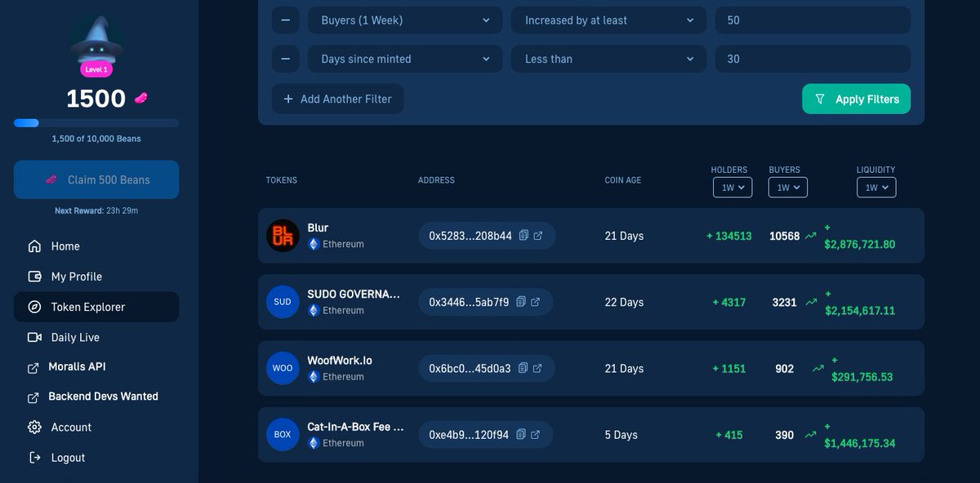Open the Buyers (1 Week) metric dropdown
The width and height of the screenshot is (980, 483).
click(x=405, y=20)
